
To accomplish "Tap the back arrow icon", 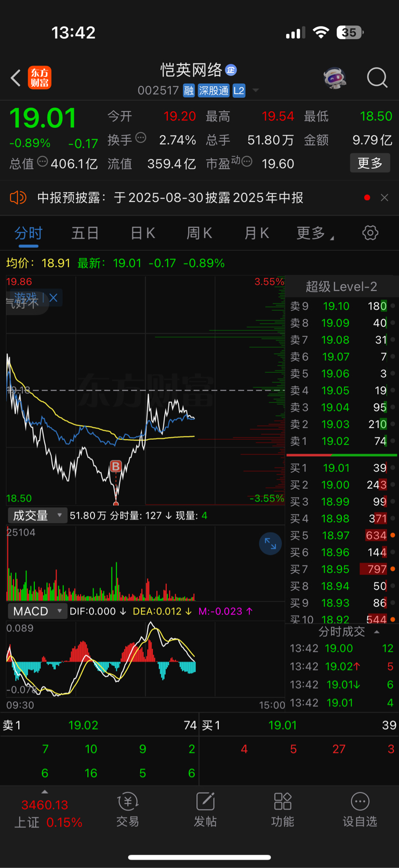I will coord(16,78).
